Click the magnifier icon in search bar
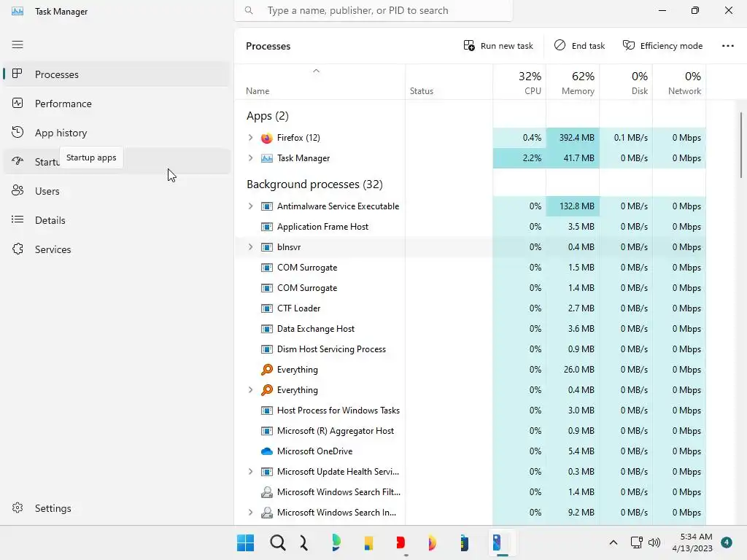Image resolution: width=747 pixels, height=560 pixels. tap(249, 10)
